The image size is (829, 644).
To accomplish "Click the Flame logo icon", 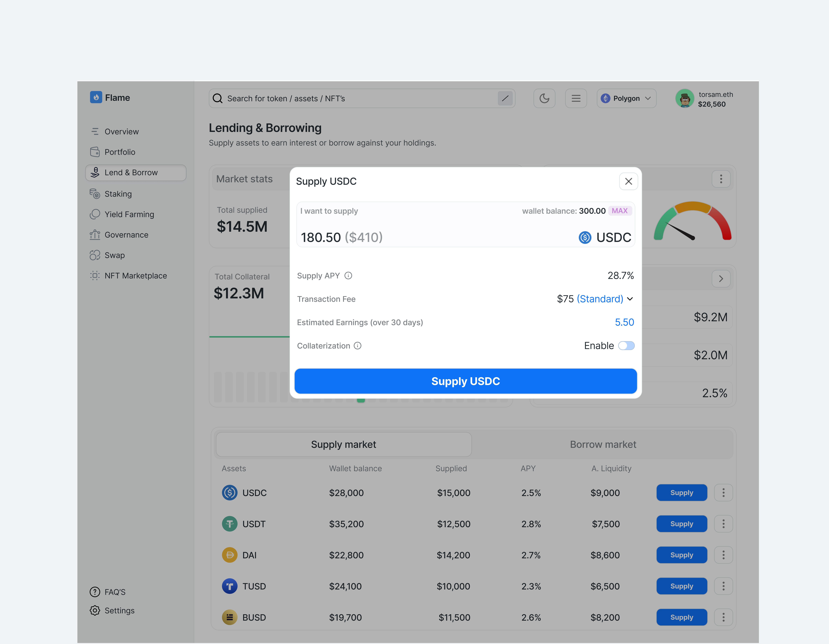I will pyautogui.click(x=96, y=97).
